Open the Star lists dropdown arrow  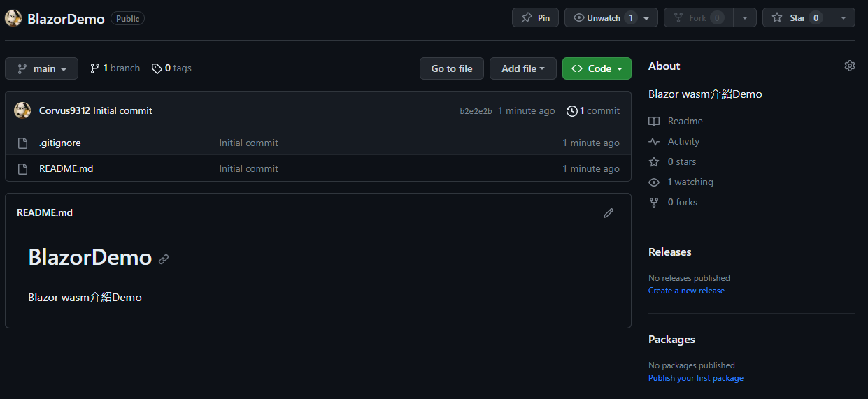(844, 18)
